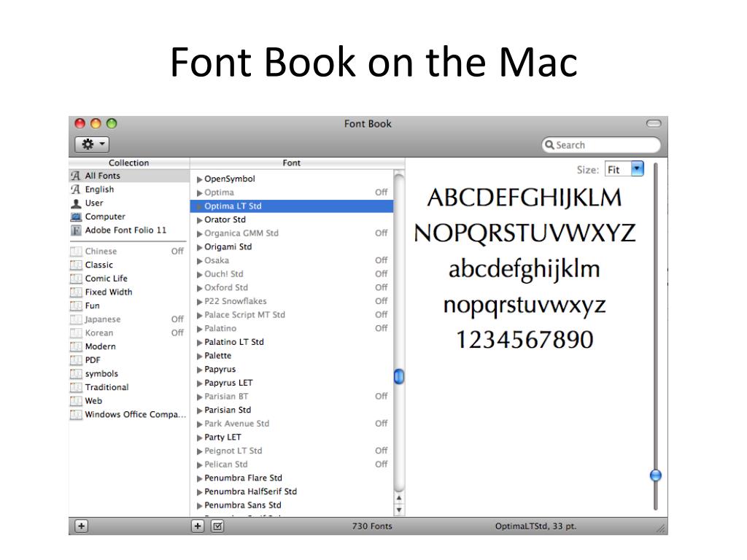Click Off status of Chinese collection

coord(177,252)
